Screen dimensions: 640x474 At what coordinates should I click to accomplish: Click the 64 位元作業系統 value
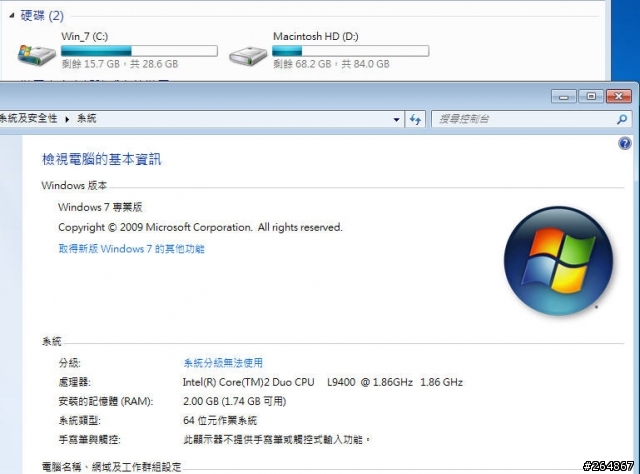click(220, 420)
